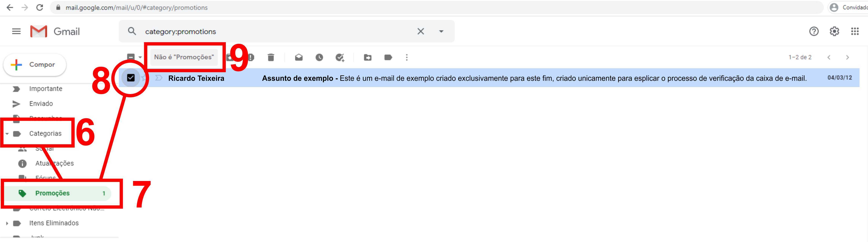Click the Não é "Promoções" button
This screenshot has width=868, height=242.
click(184, 57)
